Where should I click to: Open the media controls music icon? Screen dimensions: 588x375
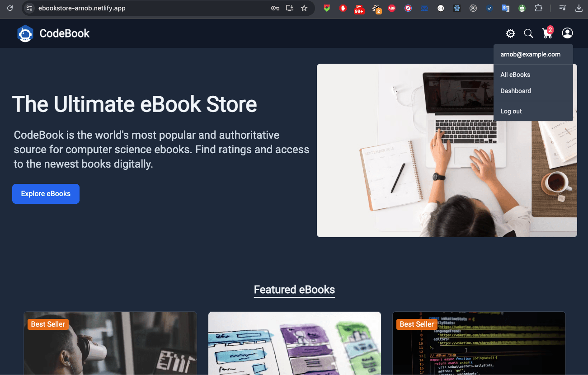click(x=563, y=8)
